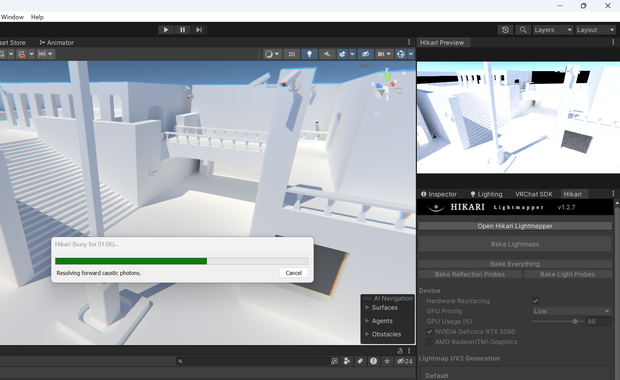Toggle 2D scene view mode
620x380 pixels.
click(x=291, y=54)
